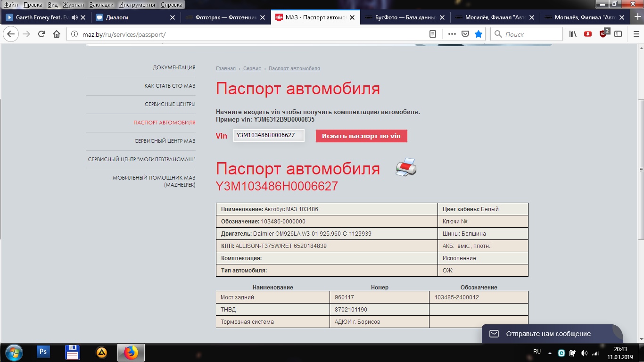Toggle the browser sidebar
644x362 pixels.
[x=618, y=34]
